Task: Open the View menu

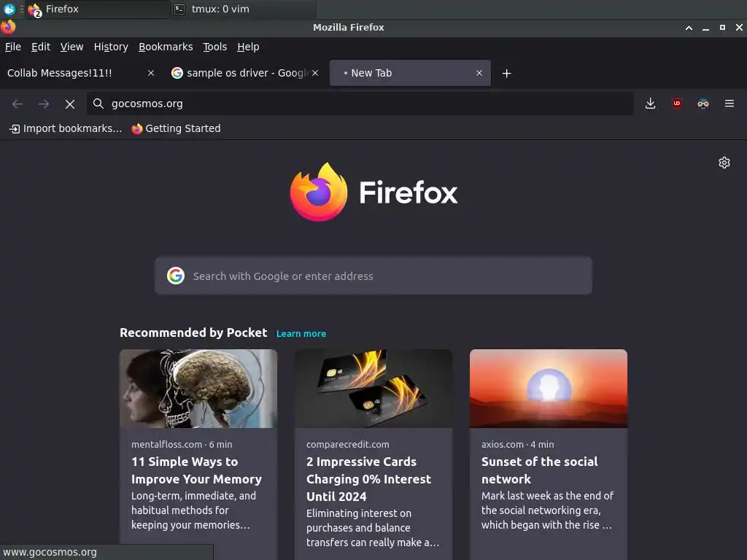Action: pos(72,47)
